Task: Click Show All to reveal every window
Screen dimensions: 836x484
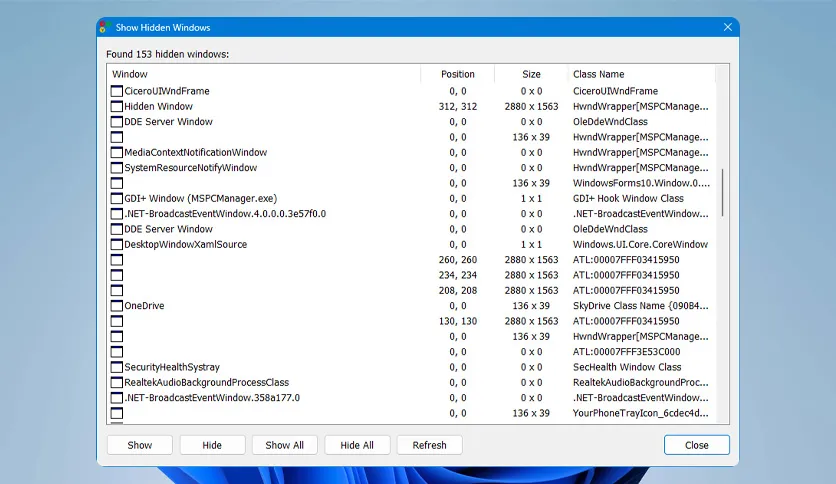Action: [x=285, y=445]
